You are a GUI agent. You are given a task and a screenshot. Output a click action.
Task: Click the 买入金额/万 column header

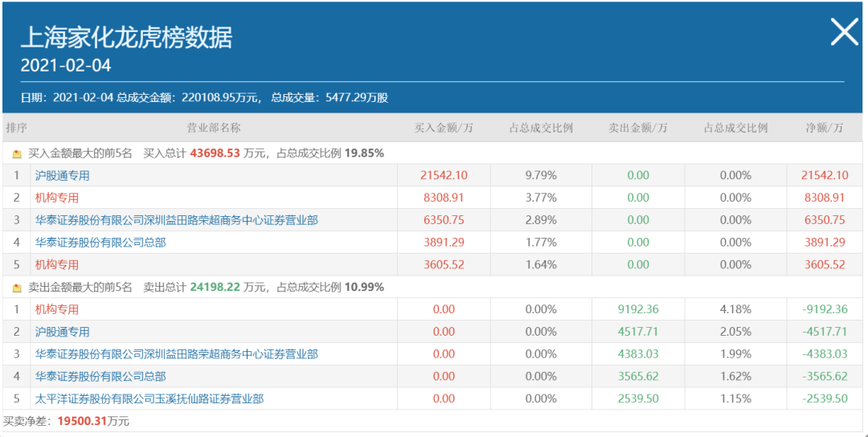[444, 129]
